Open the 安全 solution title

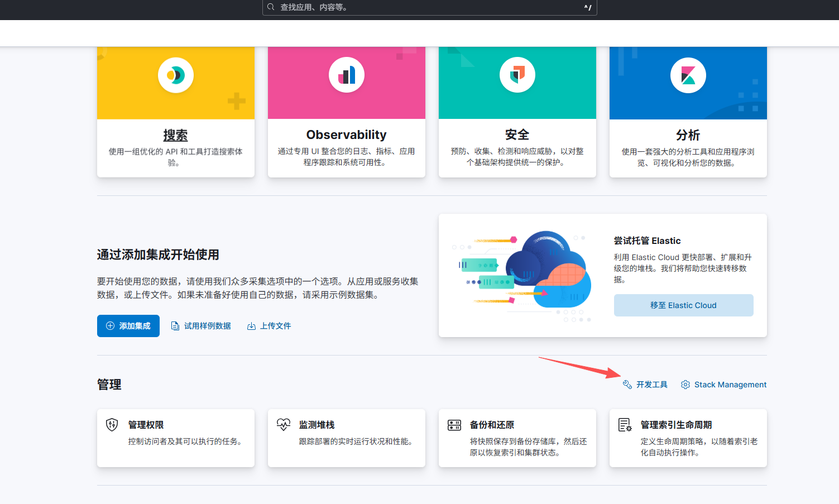click(x=517, y=135)
